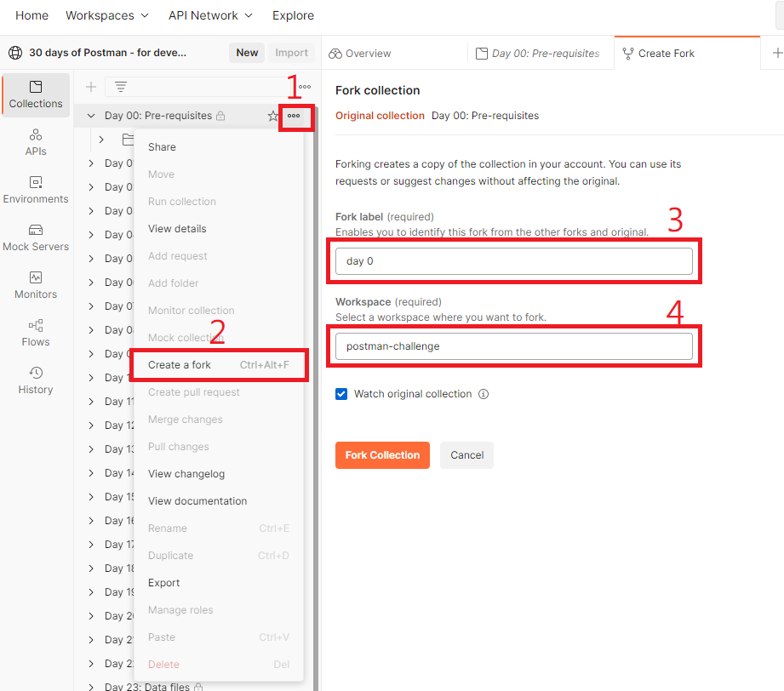
Task: Click the workspace title 30 days of Postman
Action: [107, 53]
